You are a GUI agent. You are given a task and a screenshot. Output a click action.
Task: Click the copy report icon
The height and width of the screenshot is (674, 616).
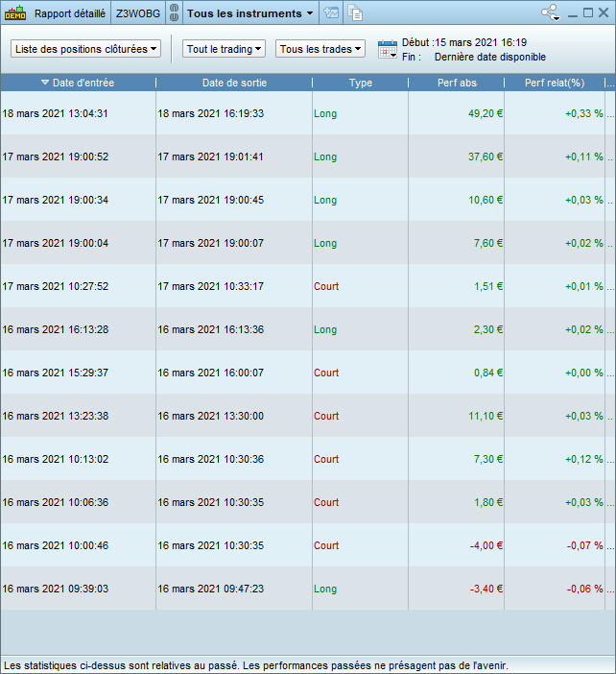(x=355, y=12)
